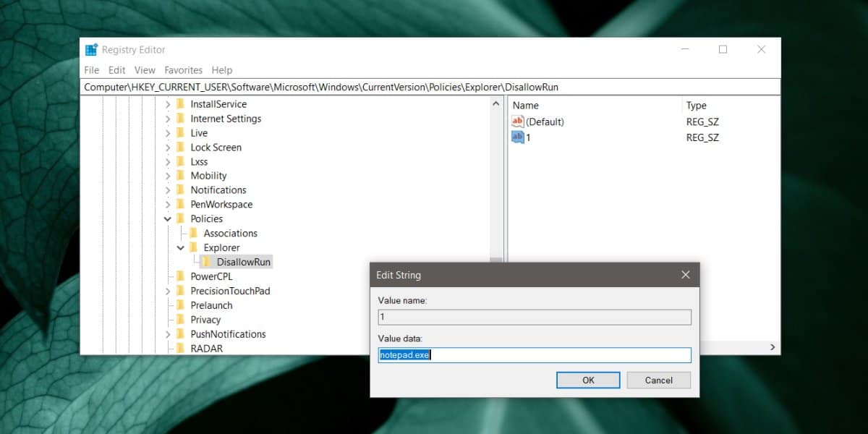
Task: Click the PushNotifications folder icon
Action: tap(181, 334)
